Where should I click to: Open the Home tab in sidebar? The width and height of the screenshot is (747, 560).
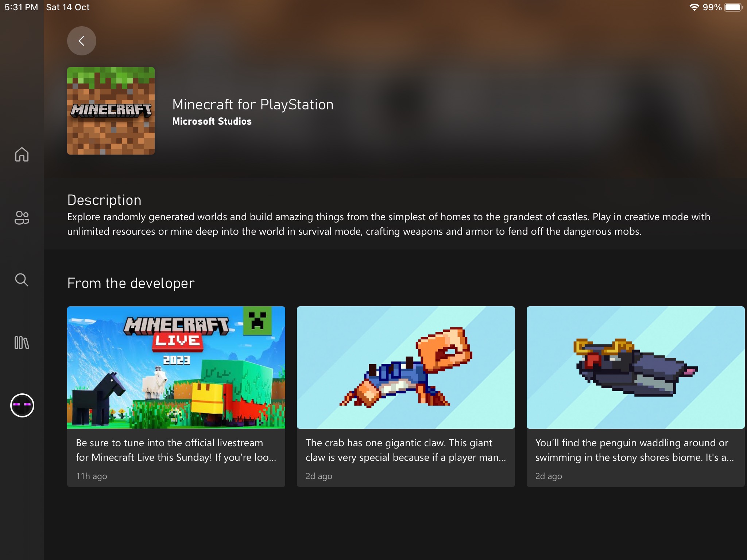coord(22,154)
